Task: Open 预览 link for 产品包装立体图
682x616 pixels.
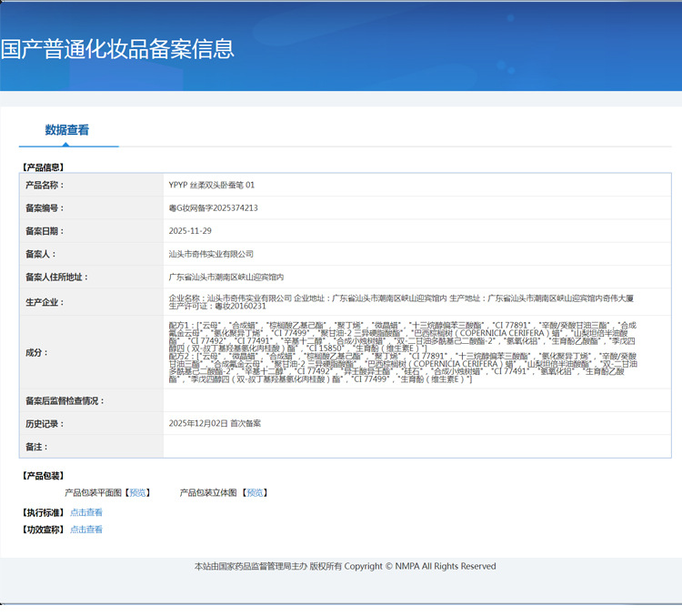Action: pyautogui.click(x=255, y=492)
